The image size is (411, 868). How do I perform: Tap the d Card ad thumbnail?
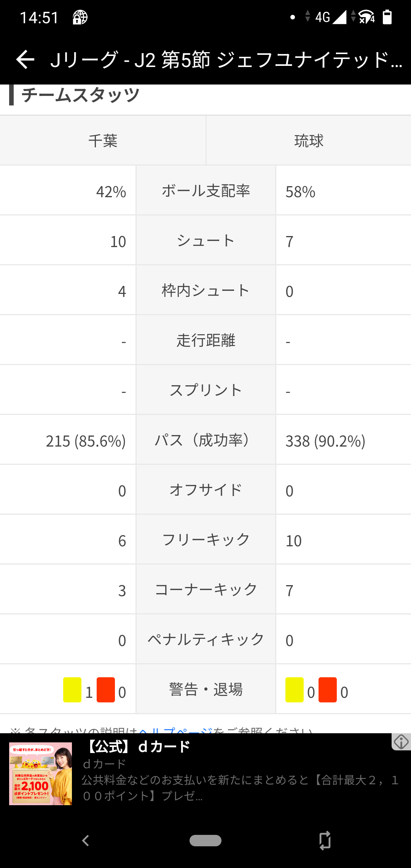41,774
